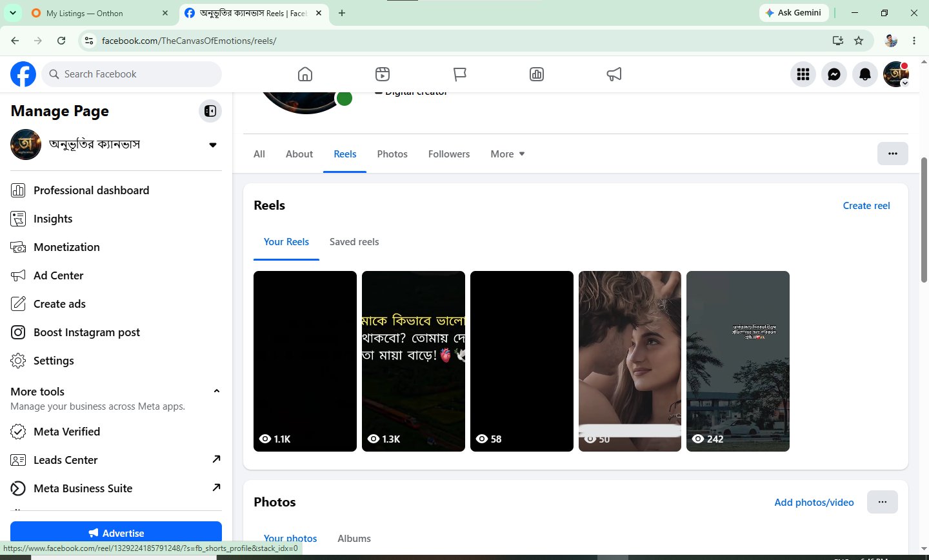
Task: Open the Home feed icon
Action: tap(305, 74)
